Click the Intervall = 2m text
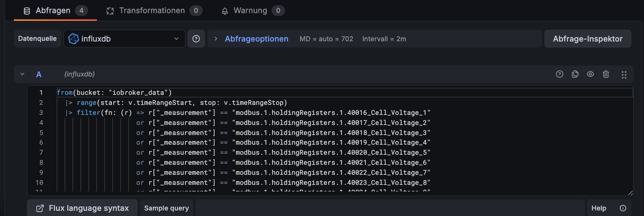 coord(384,39)
